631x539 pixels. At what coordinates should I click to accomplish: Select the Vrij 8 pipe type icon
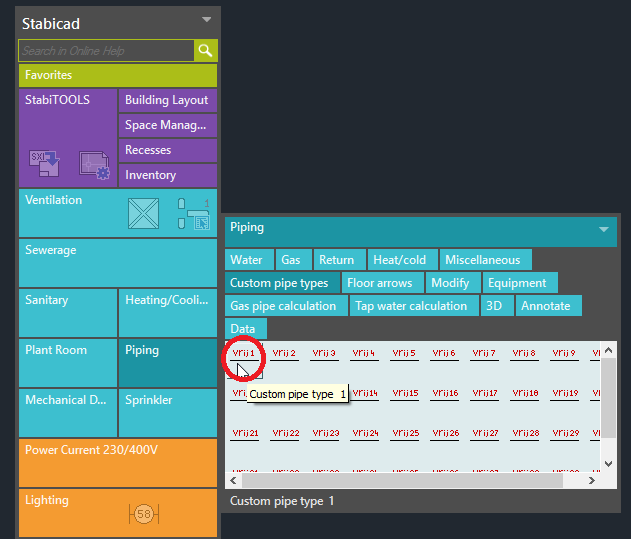pyautogui.click(x=524, y=354)
